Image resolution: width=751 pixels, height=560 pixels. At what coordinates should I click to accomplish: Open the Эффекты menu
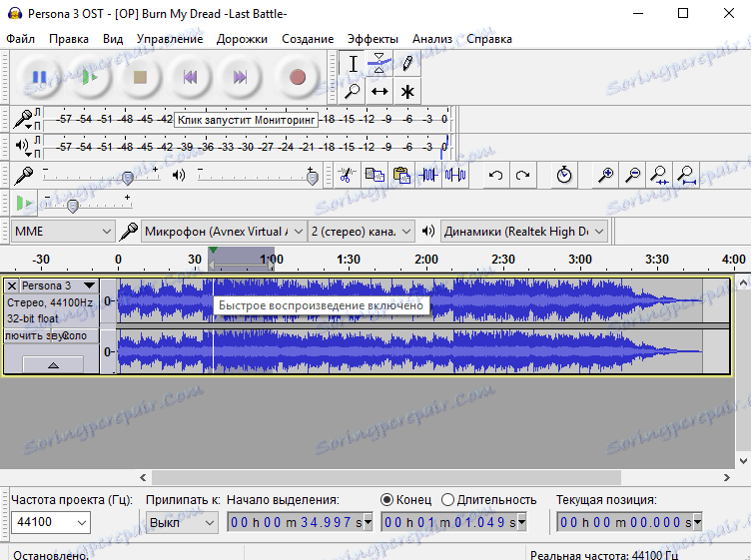pos(373,39)
